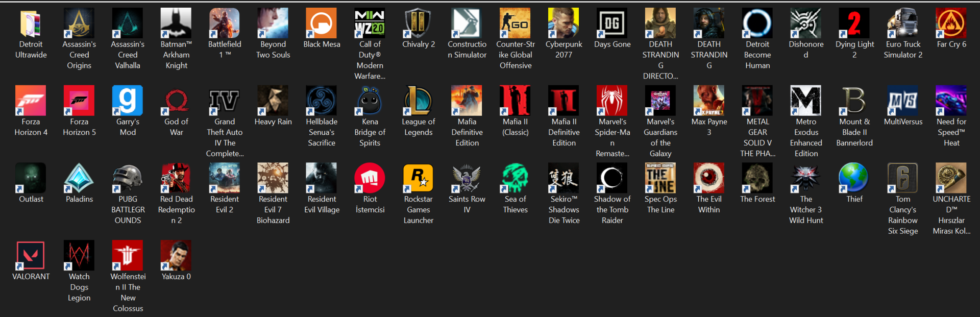Screen dimensions: 980x317
Task: Select Need for Speed Heat icon
Action: point(951,101)
